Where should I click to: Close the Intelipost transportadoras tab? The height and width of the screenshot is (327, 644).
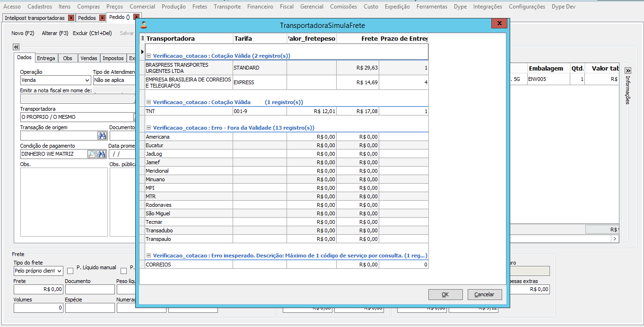[x=71, y=18]
